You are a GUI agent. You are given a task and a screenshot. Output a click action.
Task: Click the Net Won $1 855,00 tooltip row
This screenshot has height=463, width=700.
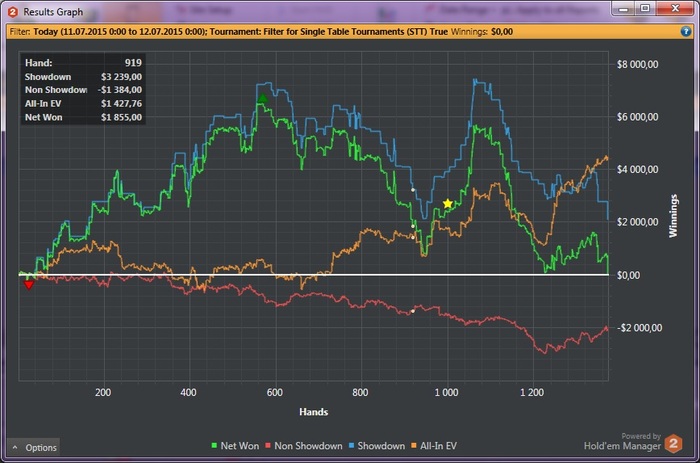click(83, 117)
